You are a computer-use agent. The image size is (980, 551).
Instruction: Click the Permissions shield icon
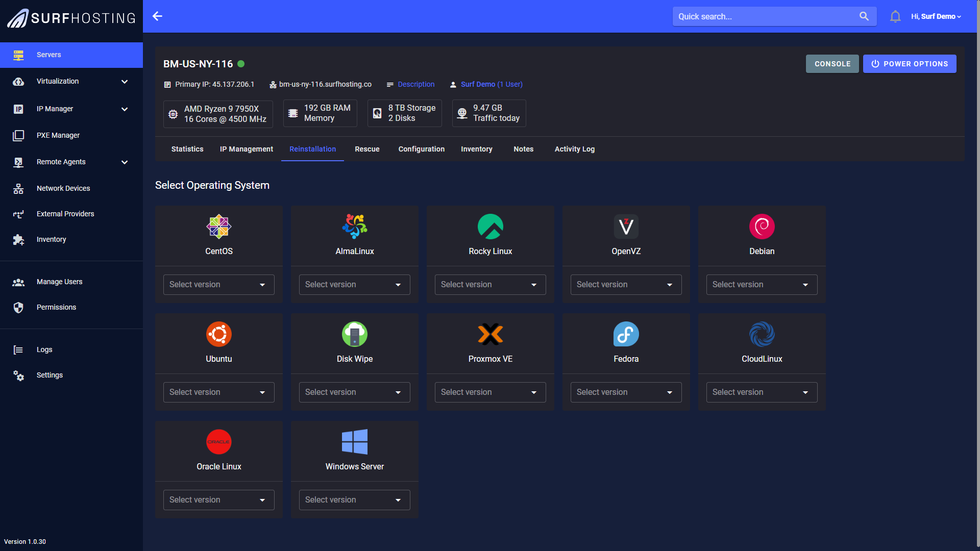(x=18, y=308)
